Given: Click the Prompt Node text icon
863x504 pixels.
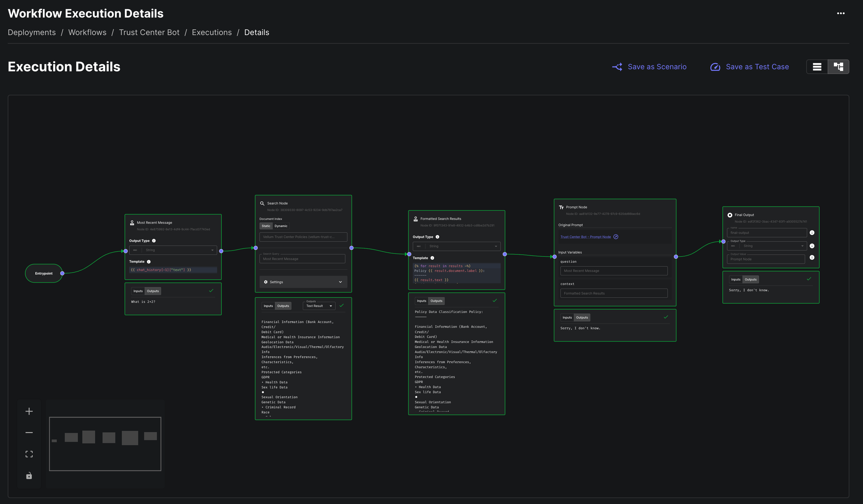Looking at the screenshot, I should tap(561, 207).
